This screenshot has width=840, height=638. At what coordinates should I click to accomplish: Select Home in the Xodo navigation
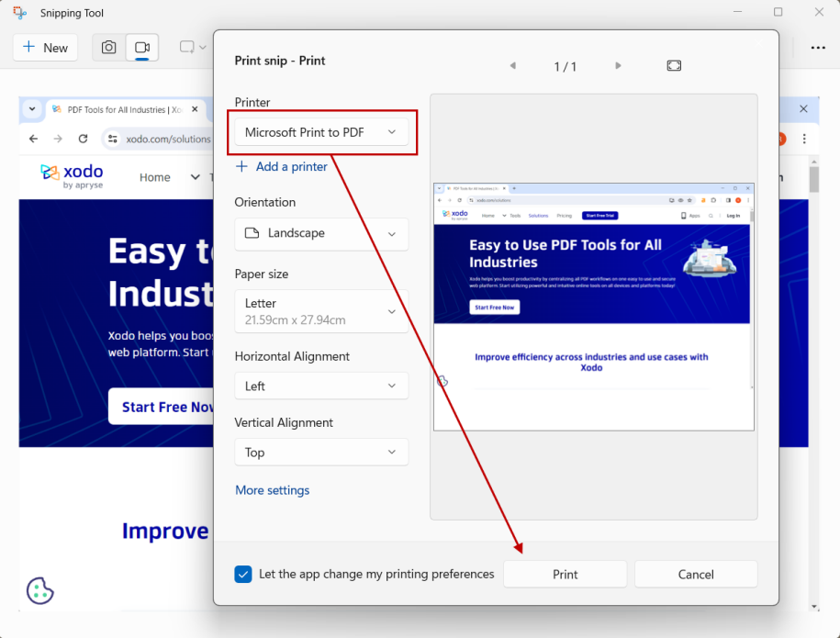click(x=154, y=176)
